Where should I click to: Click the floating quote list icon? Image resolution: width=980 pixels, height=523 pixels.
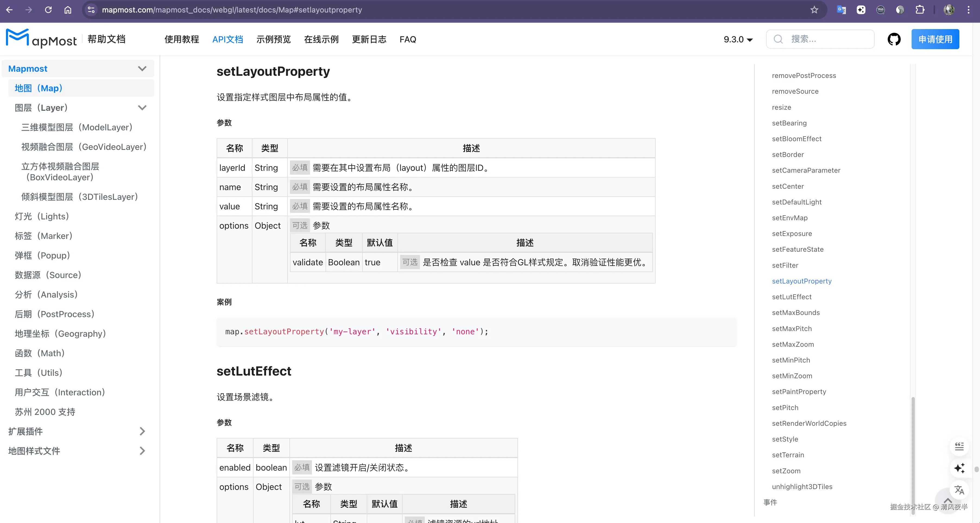(x=959, y=446)
